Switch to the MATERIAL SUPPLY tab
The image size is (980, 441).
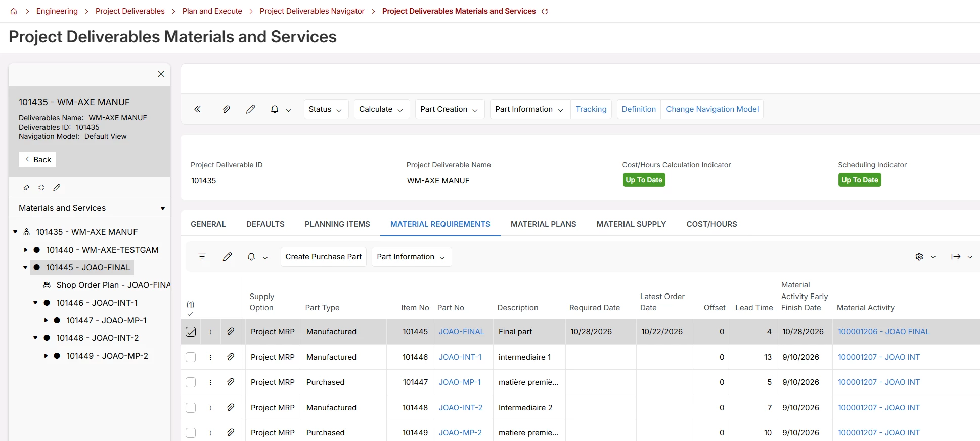pyautogui.click(x=631, y=224)
